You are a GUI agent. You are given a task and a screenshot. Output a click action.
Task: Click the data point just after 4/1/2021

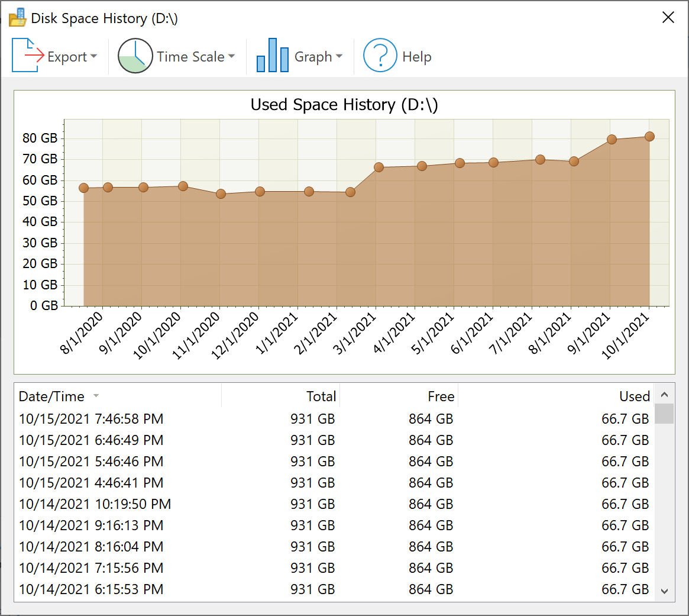click(422, 166)
